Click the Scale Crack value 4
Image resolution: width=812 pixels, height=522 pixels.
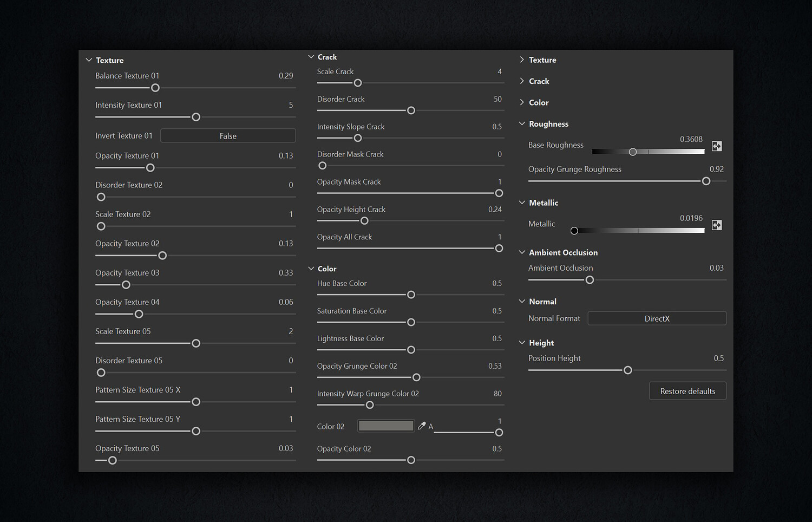click(499, 71)
